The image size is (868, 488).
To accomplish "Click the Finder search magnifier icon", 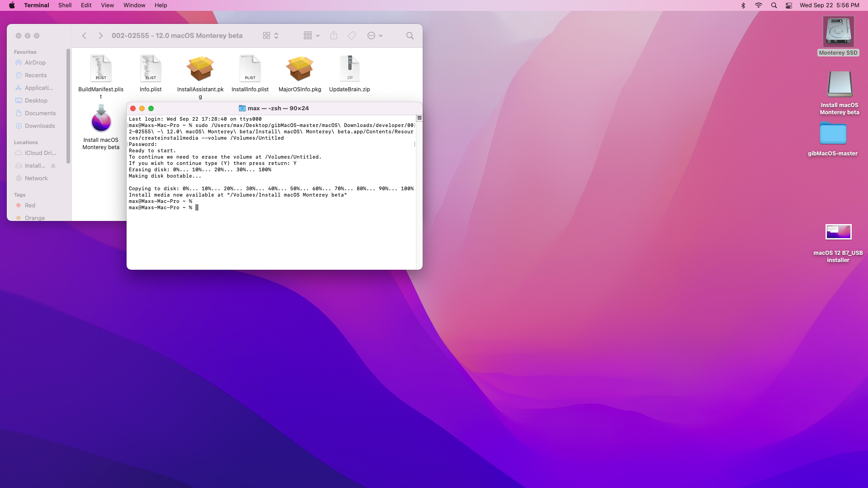I will (x=410, y=36).
